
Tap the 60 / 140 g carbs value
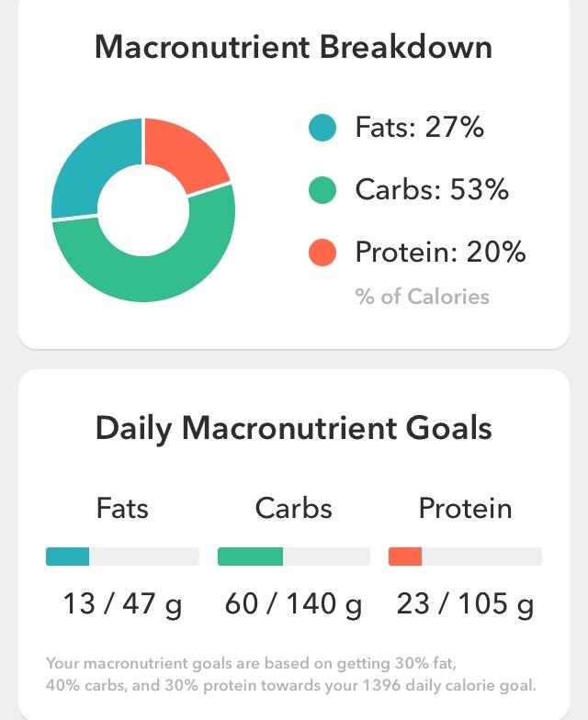[x=294, y=604]
